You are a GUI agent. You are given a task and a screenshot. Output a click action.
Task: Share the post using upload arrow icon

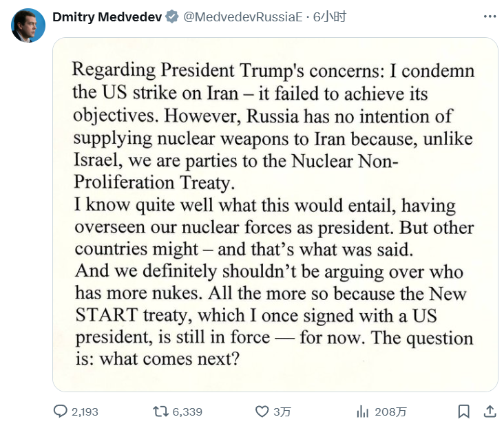[x=490, y=411]
